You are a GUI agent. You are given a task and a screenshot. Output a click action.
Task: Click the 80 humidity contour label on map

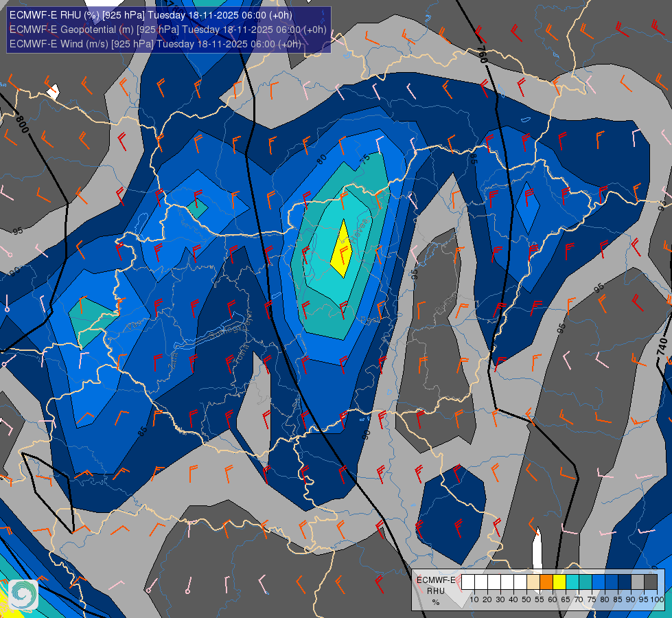coord(321,159)
